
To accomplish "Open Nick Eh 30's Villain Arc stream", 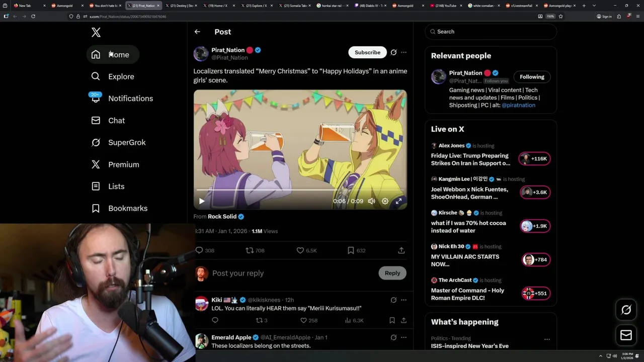I will coord(465,260).
